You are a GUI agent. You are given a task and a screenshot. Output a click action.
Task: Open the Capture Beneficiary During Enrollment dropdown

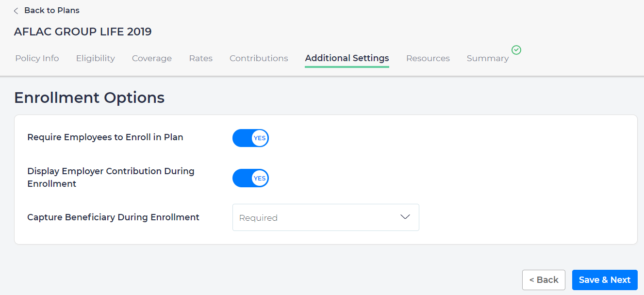coord(325,217)
